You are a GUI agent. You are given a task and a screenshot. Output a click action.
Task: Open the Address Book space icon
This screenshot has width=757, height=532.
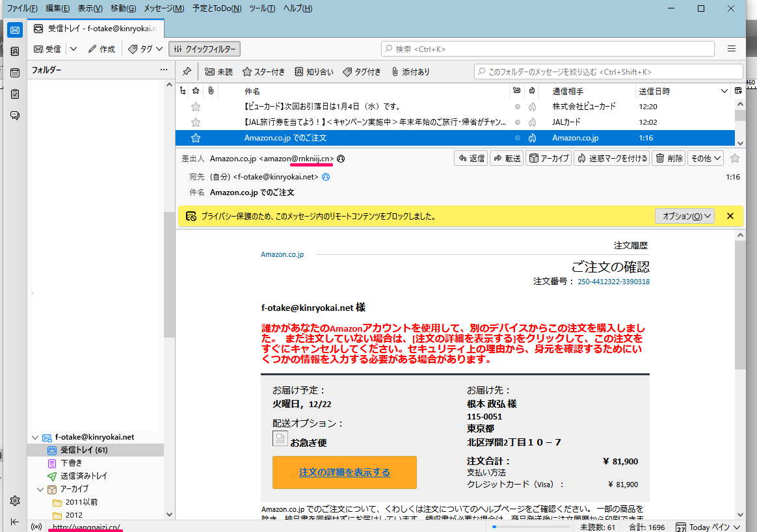coord(15,51)
